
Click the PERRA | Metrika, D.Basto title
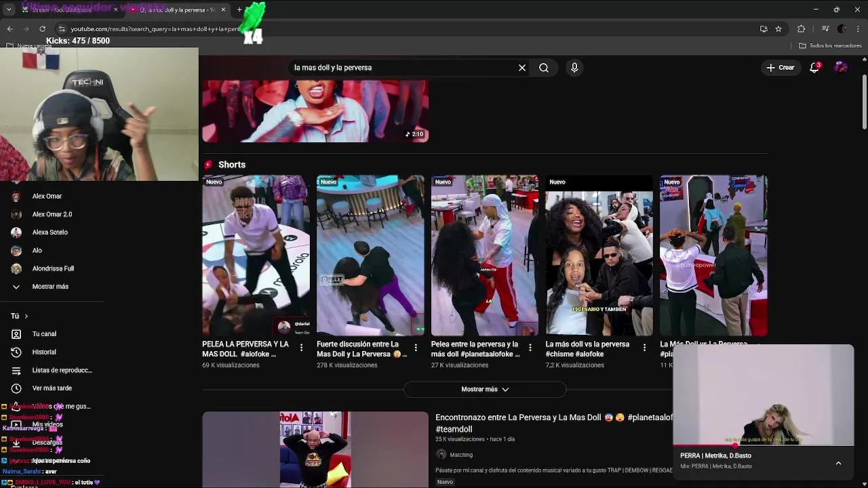[715, 456]
